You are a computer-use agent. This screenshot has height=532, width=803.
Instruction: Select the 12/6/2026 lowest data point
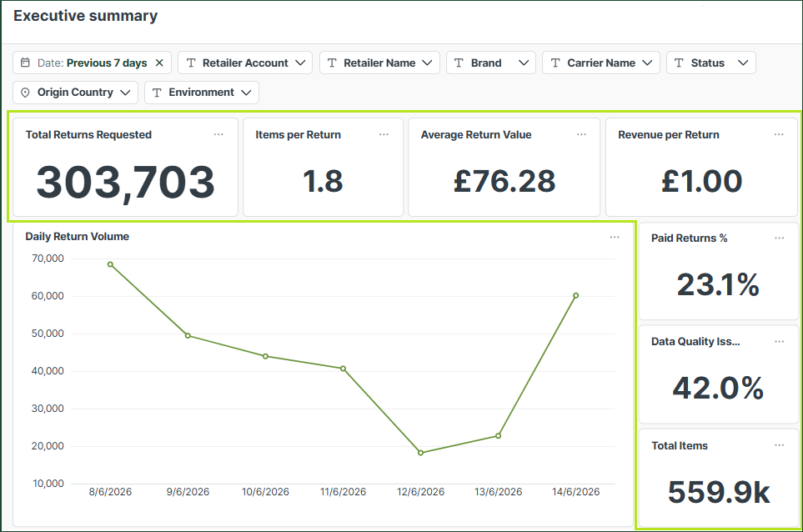click(x=420, y=453)
